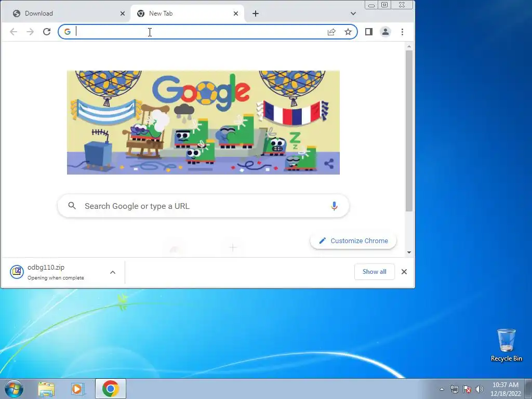
Task: Open a new tab with the plus button
Action: 256,14
